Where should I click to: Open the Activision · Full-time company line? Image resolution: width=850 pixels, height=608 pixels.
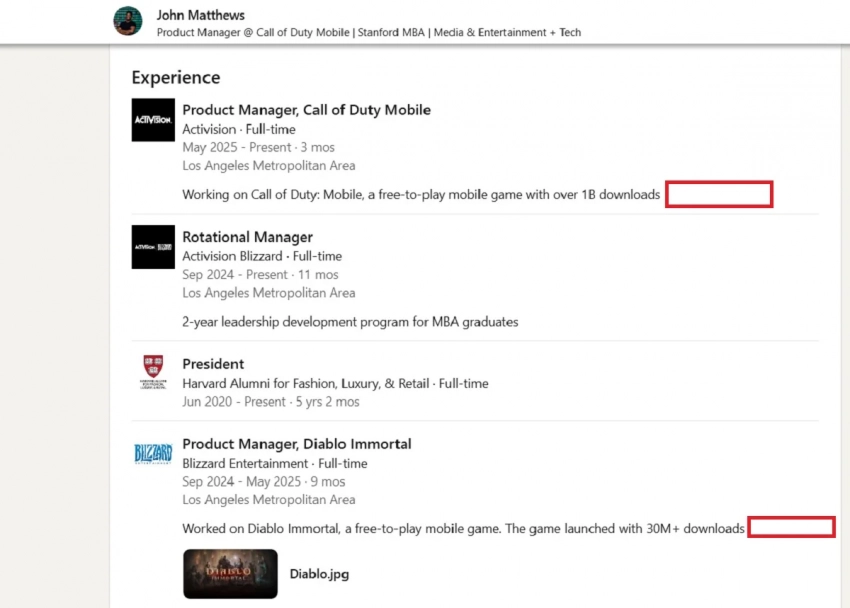tap(239, 129)
